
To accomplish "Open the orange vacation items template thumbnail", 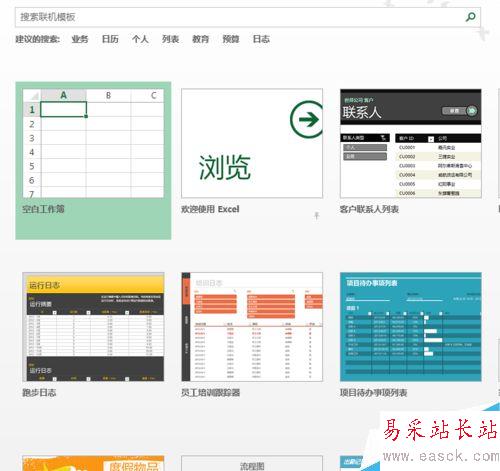I will 93,463.
